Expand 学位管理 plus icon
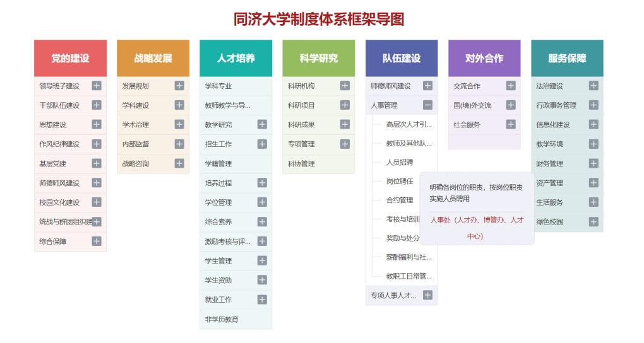644x343 pixels. 262,202
